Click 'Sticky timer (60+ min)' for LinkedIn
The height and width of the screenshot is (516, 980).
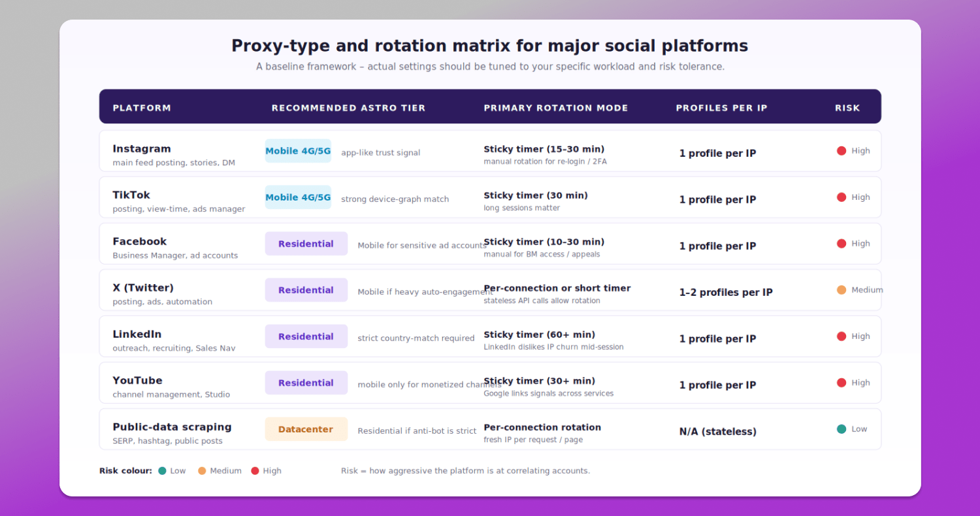(x=540, y=334)
